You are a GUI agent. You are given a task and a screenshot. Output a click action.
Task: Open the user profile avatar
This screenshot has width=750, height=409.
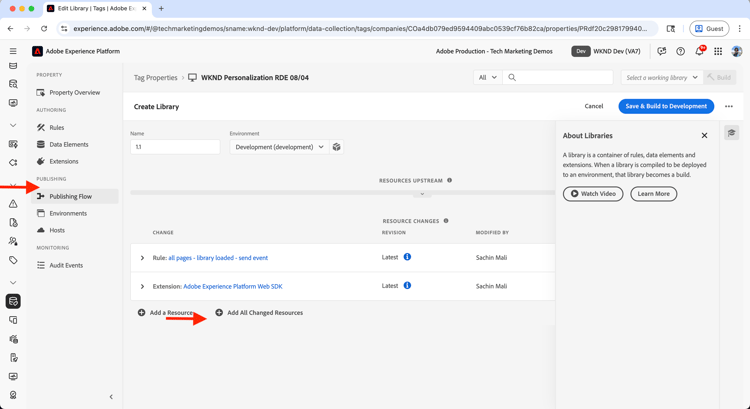coord(737,51)
